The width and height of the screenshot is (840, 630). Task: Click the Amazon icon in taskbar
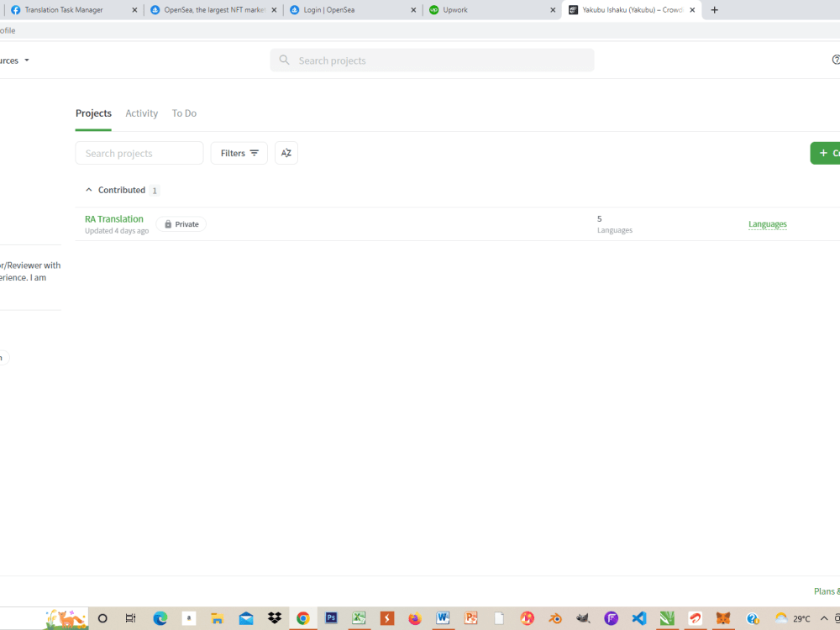click(188, 618)
